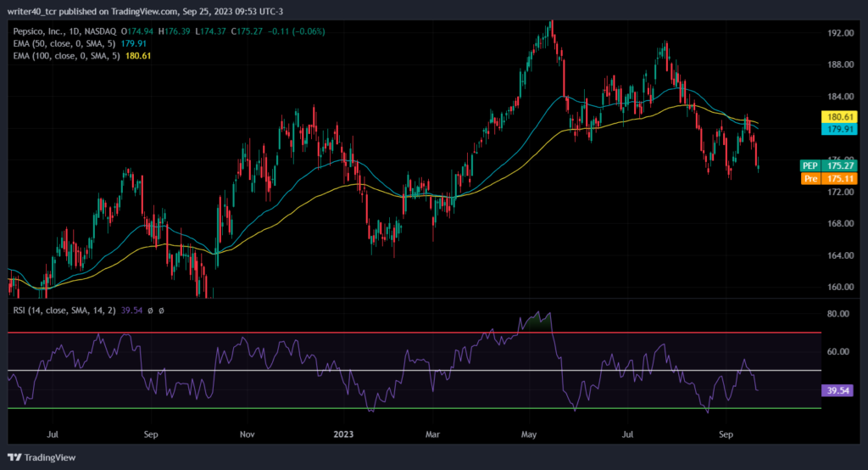Click the high price H176.39 in legend
The image size is (868, 470).
click(x=175, y=31)
